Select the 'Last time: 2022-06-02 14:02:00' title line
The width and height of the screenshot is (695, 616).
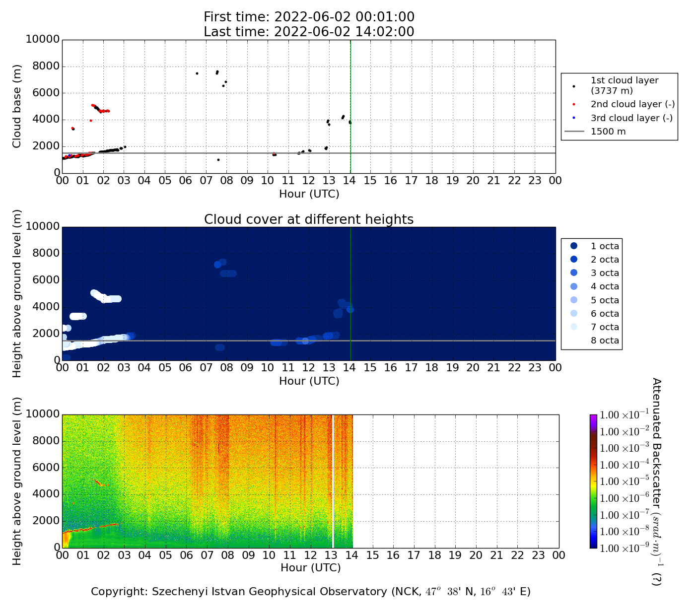pyautogui.click(x=309, y=32)
